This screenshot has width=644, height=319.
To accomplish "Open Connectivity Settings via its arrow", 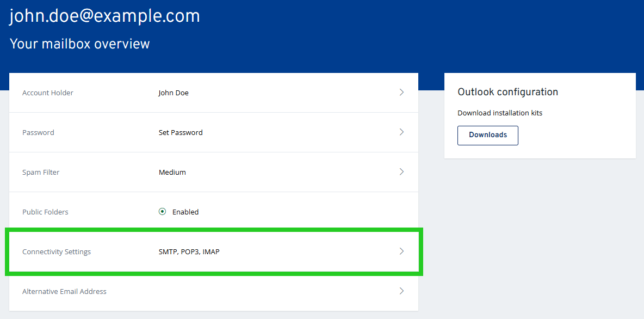I will point(401,251).
